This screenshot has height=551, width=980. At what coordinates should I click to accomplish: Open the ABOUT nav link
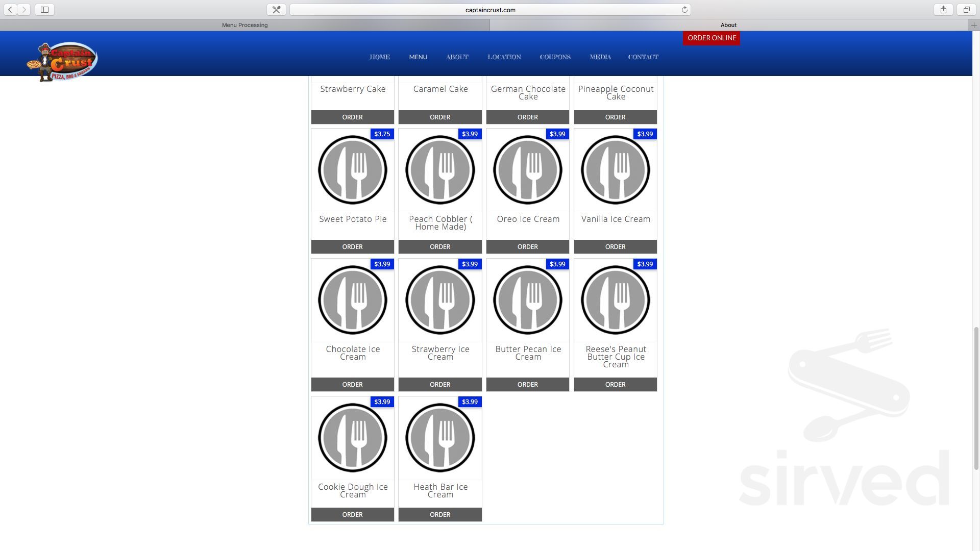(457, 57)
